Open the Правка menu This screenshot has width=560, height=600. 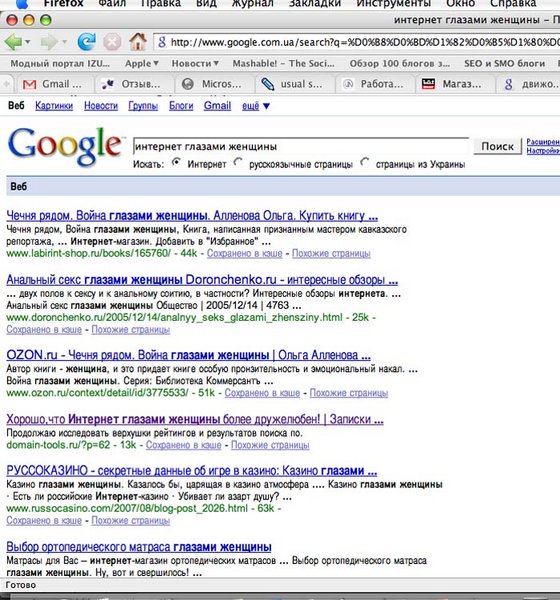pyautogui.click(x=161, y=4)
